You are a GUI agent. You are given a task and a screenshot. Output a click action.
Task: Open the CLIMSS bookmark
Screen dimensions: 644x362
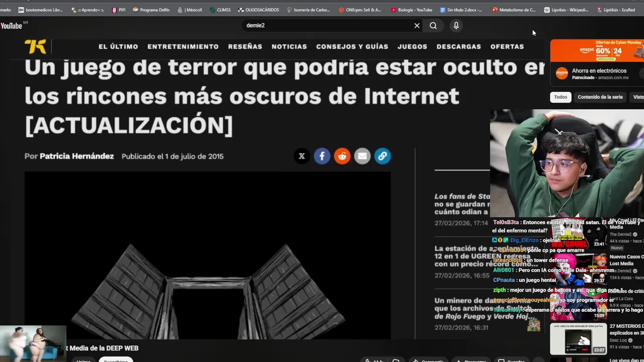(x=220, y=10)
